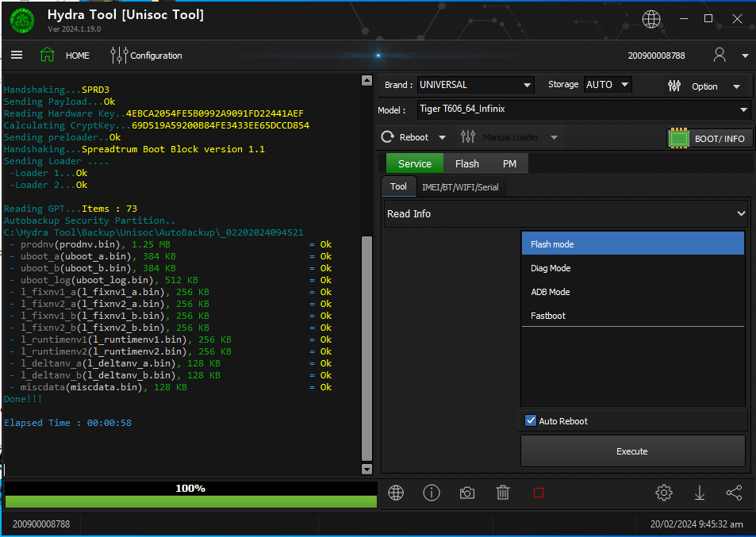Switch to the Service tab
This screenshot has height=537, width=756.
(x=415, y=163)
